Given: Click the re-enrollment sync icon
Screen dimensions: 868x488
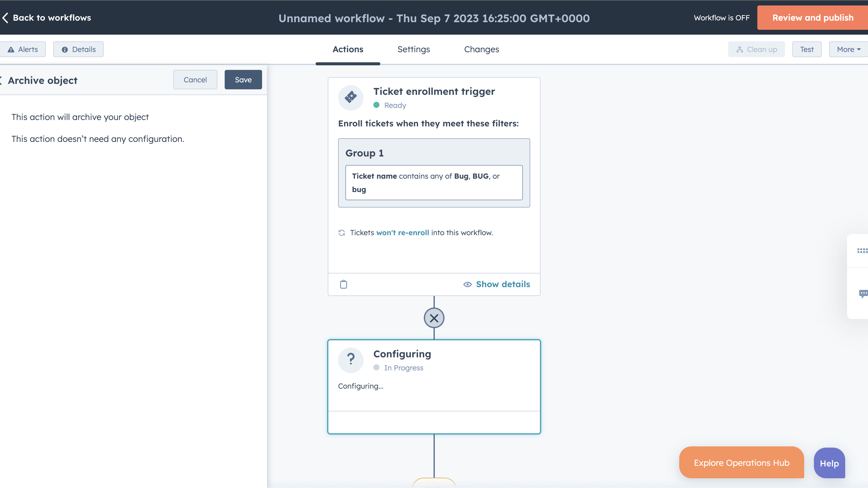Looking at the screenshot, I should [342, 232].
